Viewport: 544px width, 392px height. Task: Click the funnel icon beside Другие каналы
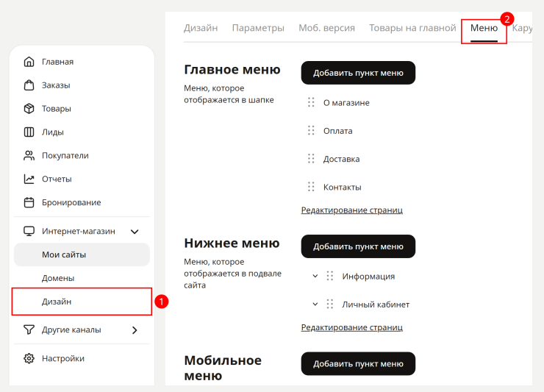(x=29, y=329)
